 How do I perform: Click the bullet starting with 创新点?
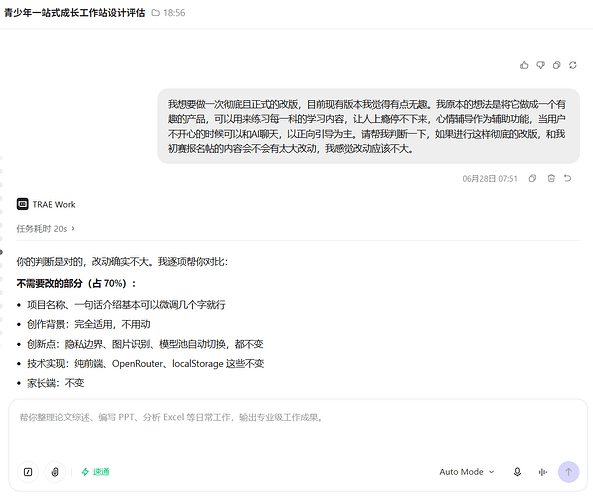tap(145, 344)
